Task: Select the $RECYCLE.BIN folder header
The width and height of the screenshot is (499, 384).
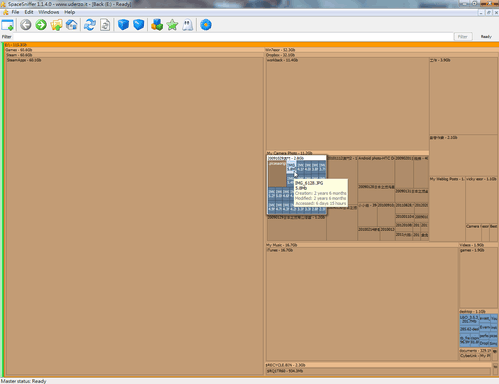Action: pos(379,365)
